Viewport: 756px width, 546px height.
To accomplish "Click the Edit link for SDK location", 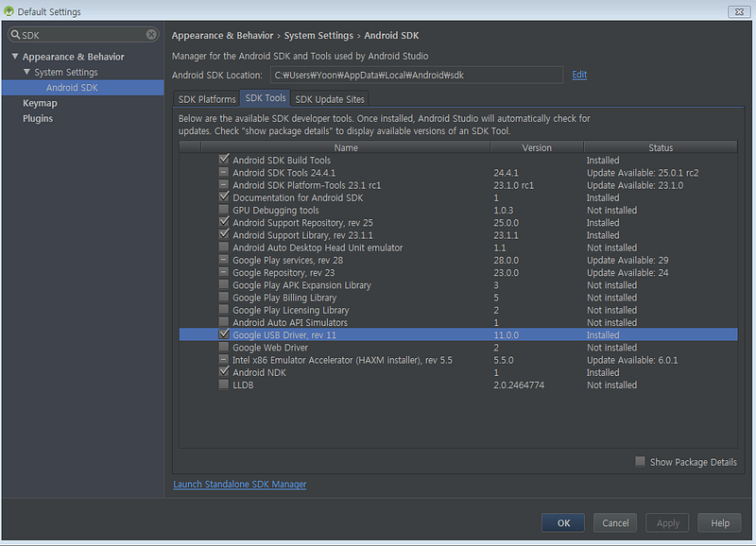I will pyautogui.click(x=579, y=75).
